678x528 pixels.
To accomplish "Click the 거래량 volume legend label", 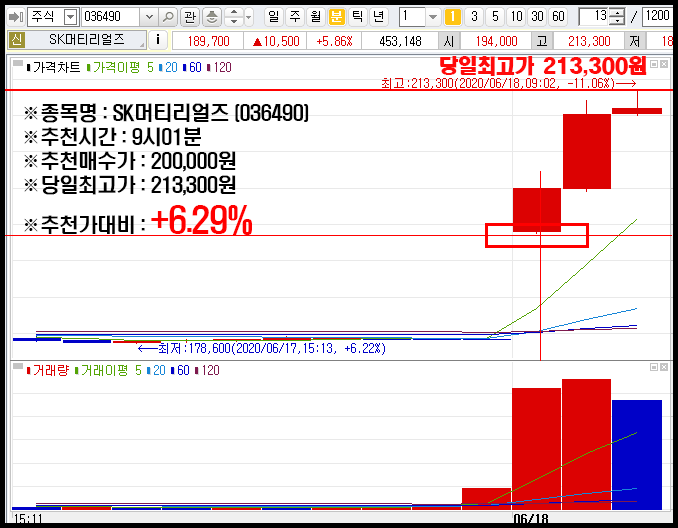I will tap(48, 370).
